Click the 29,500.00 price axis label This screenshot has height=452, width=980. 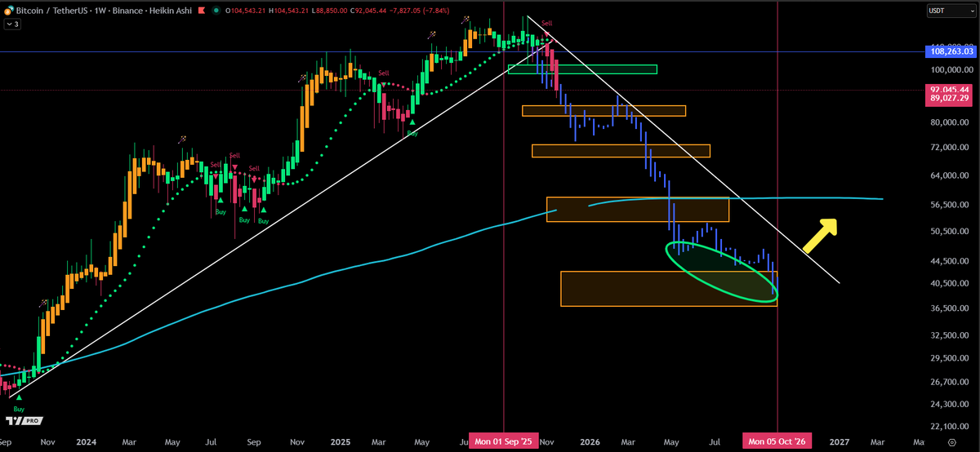(x=951, y=358)
